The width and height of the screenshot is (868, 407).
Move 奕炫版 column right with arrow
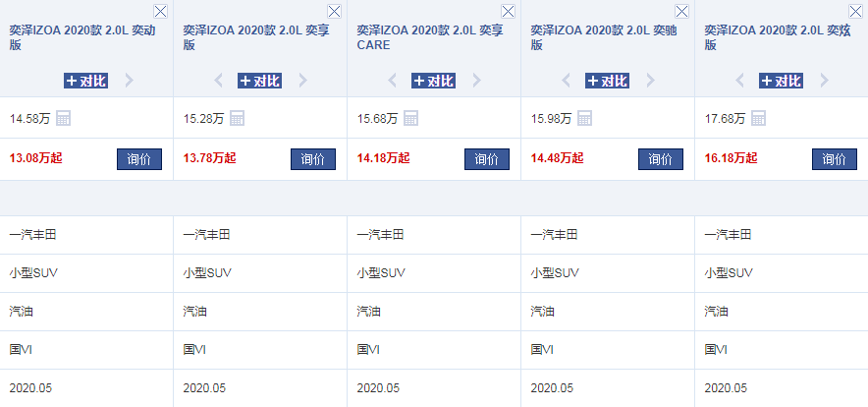[824, 81]
